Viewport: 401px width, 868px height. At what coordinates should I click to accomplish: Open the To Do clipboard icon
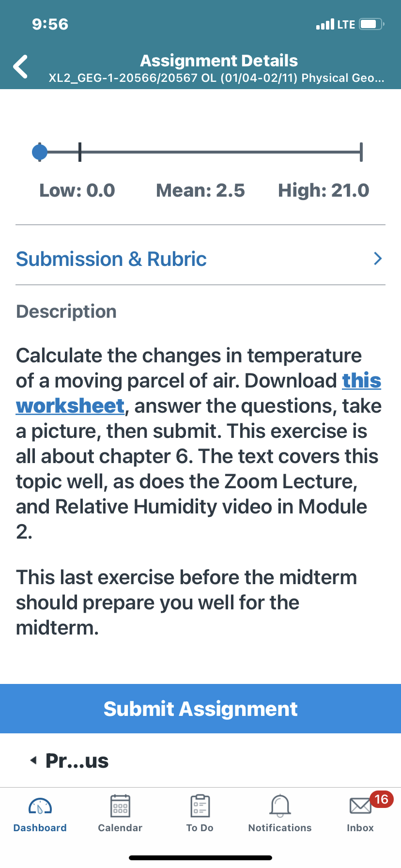200,806
